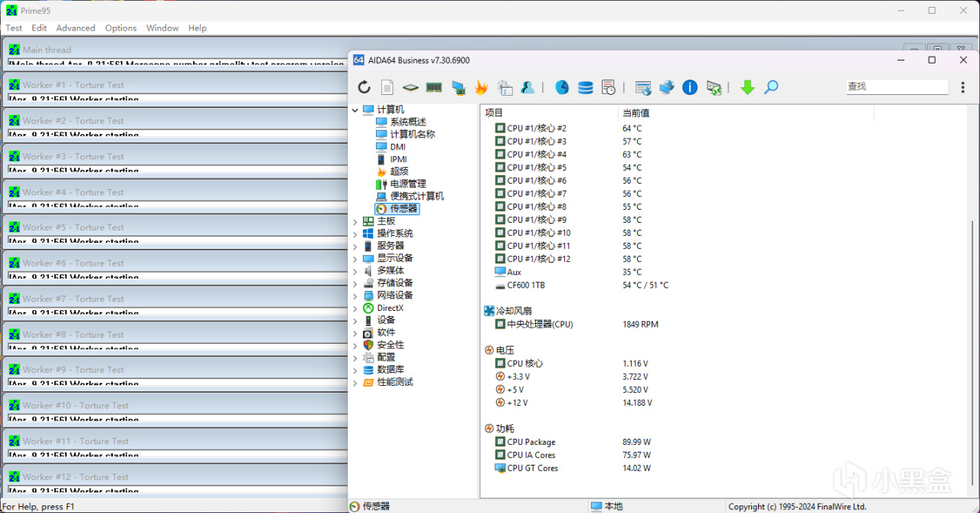Screen dimensions: 980x513
Task: Open the Prime95 Edit menu
Action: [x=39, y=28]
